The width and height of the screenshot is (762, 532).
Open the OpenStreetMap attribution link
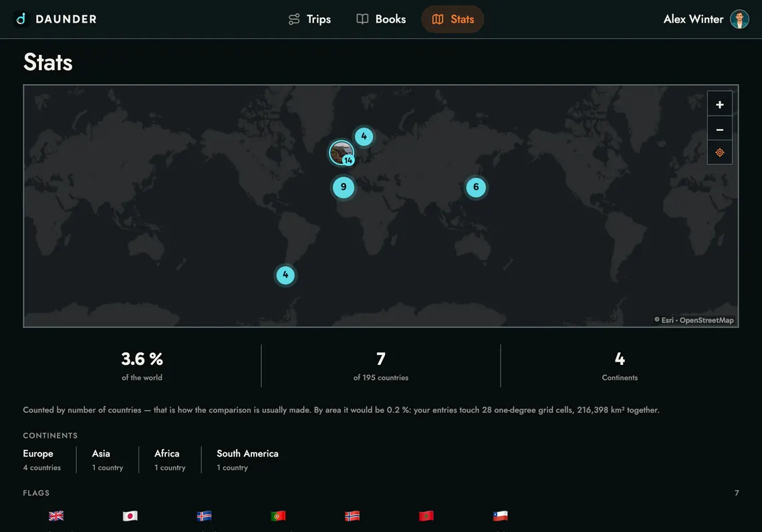(707, 320)
